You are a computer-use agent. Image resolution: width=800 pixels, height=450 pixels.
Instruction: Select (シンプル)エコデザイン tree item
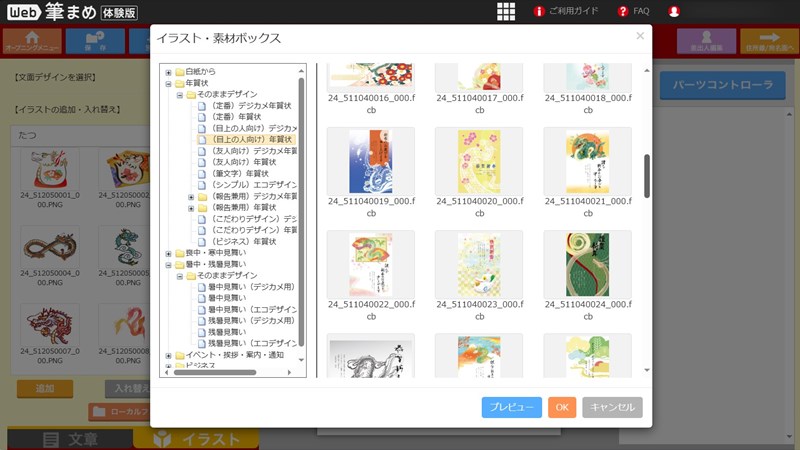click(x=247, y=185)
